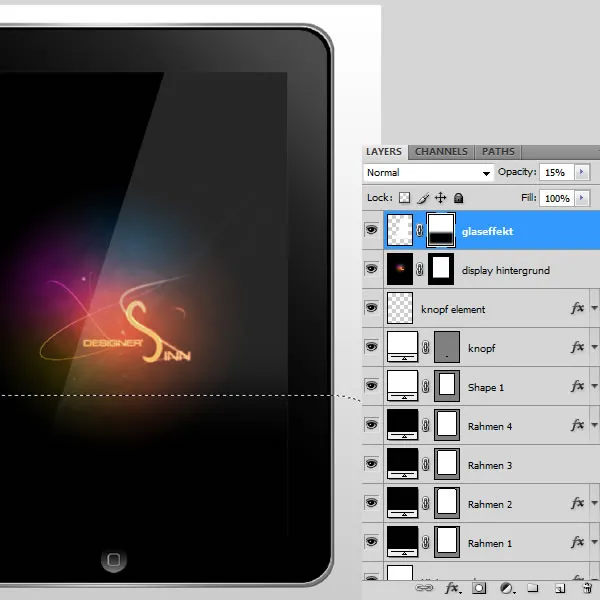Open the Fill slider arrow
This screenshot has height=600, width=600.
[582, 198]
